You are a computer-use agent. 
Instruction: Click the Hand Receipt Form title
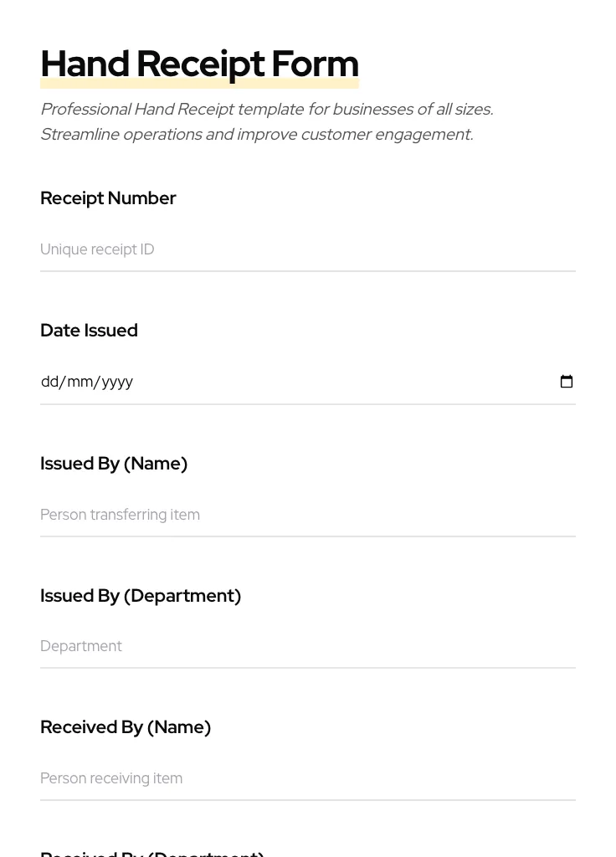(199, 64)
